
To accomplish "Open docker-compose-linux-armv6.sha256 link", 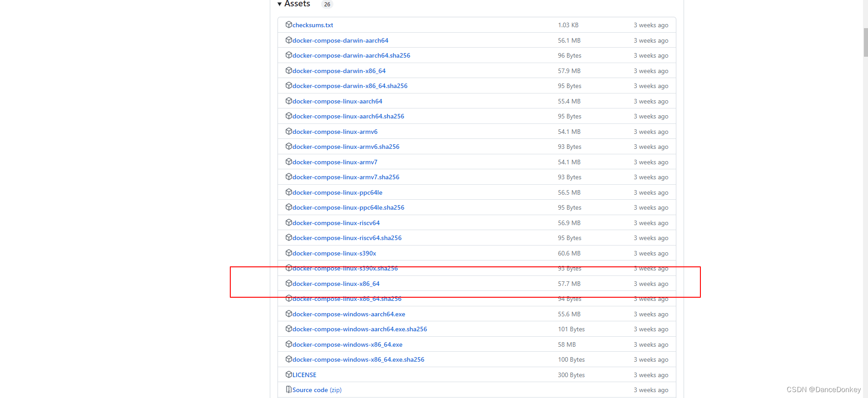I will [346, 147].
